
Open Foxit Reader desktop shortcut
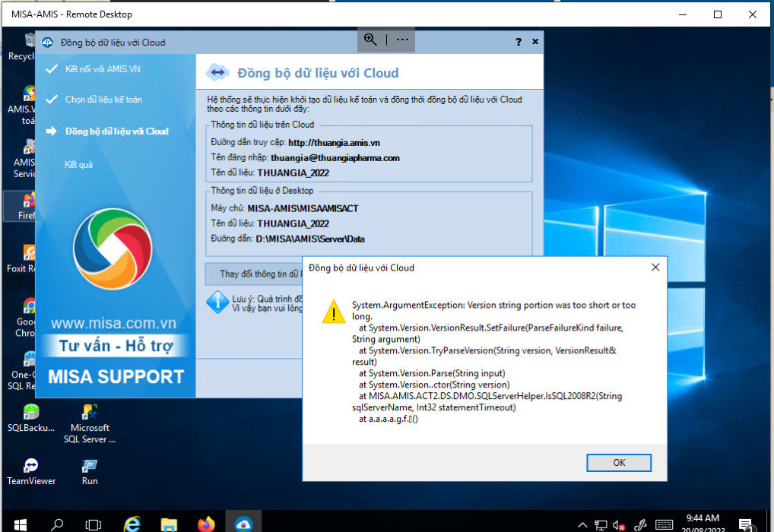pyautogui.click(x=22, y=259)
